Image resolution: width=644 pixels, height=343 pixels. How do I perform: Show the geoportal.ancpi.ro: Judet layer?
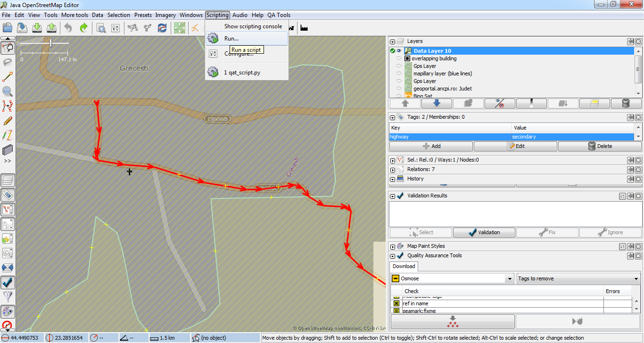399,89
